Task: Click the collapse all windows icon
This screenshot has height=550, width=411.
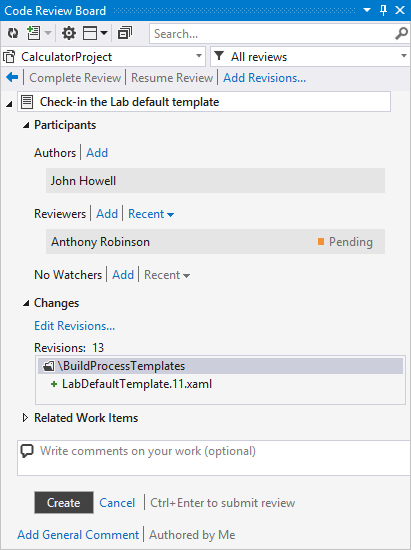Action: tap(125, 33)
